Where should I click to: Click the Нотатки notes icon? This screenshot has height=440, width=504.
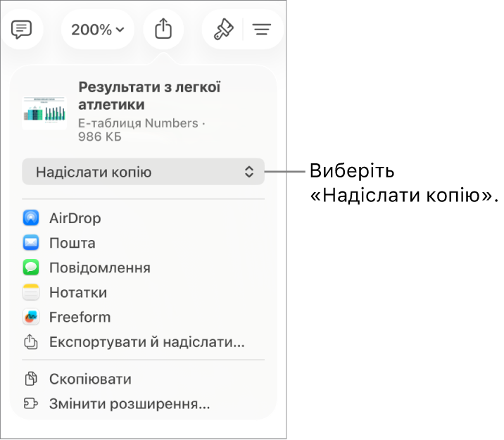coord(31,292)
